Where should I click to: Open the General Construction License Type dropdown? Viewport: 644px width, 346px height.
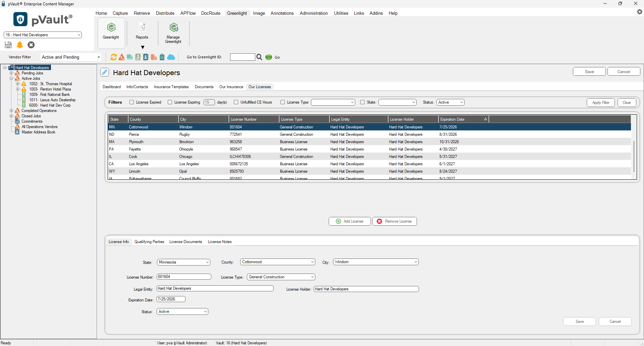coord(281,277)
